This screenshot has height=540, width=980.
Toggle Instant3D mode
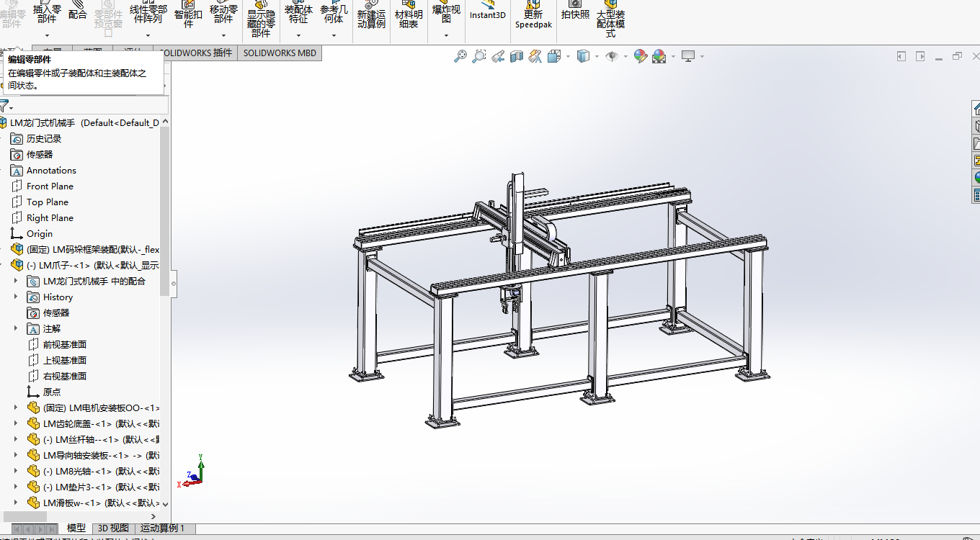coord(488,10)
